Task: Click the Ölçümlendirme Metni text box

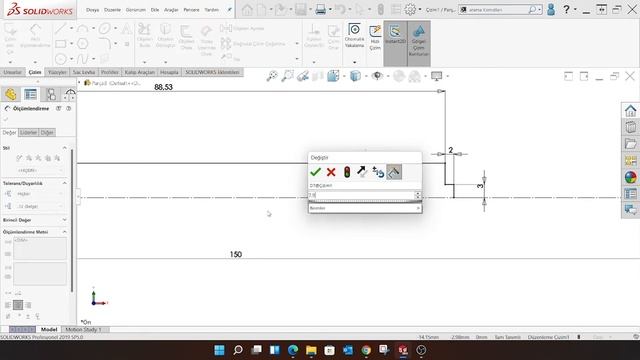Action: [x=40, y=248]
